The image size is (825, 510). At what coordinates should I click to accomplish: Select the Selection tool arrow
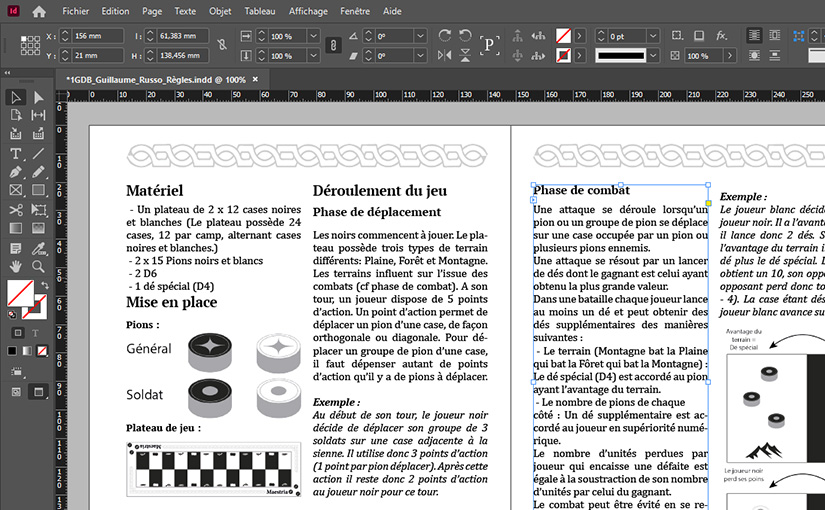tap(15, 97)
